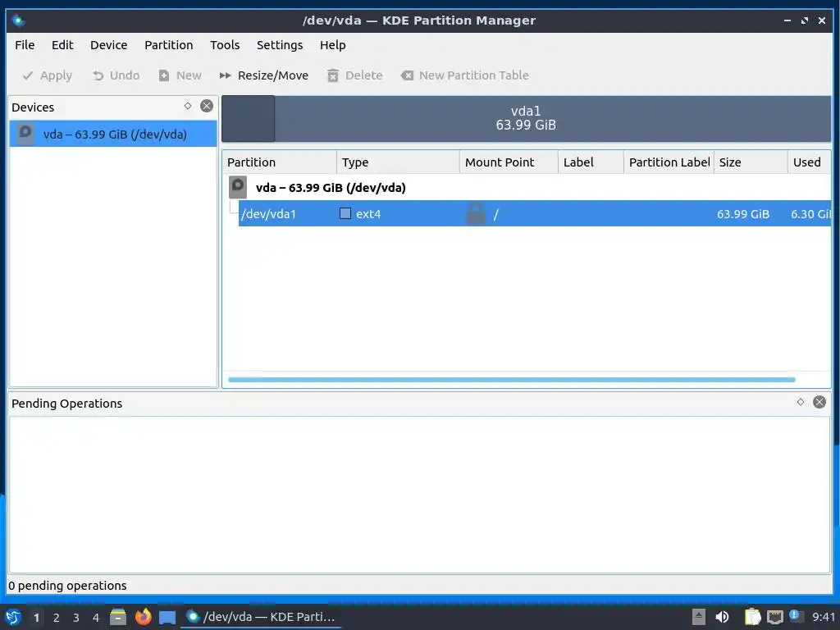Sort by the Type column header
840x630 pixels.
coord(398,162)
